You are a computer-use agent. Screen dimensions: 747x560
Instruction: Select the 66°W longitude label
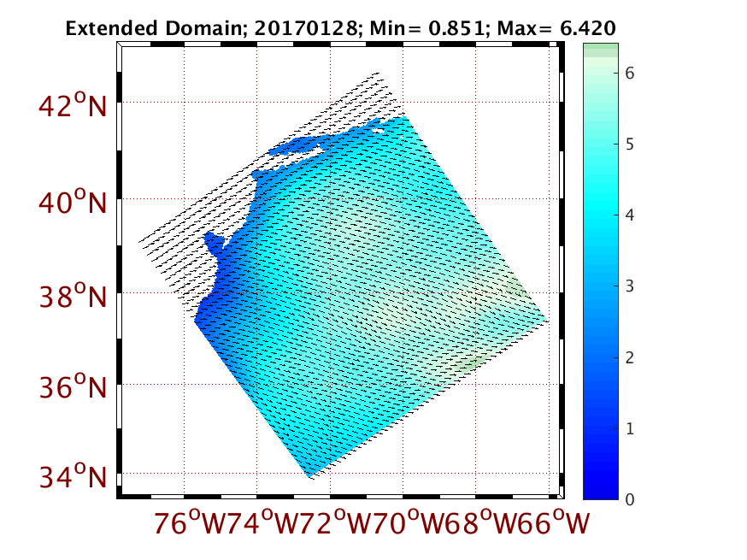552,522
